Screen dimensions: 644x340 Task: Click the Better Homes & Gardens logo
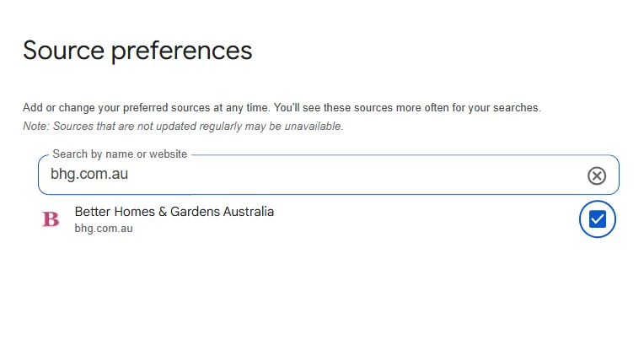tap(51, 219)
